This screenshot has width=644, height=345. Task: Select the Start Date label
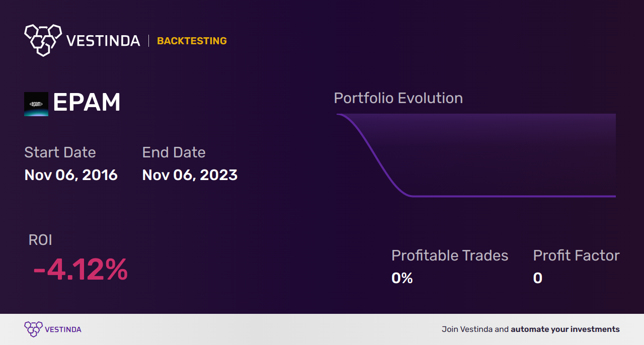60,152
